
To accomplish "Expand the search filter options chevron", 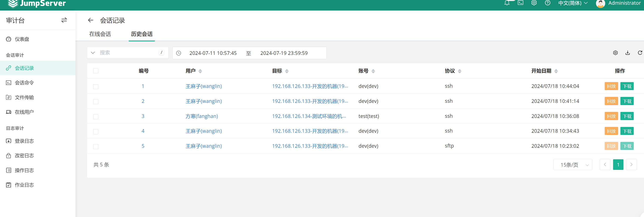I will [93, 53].
